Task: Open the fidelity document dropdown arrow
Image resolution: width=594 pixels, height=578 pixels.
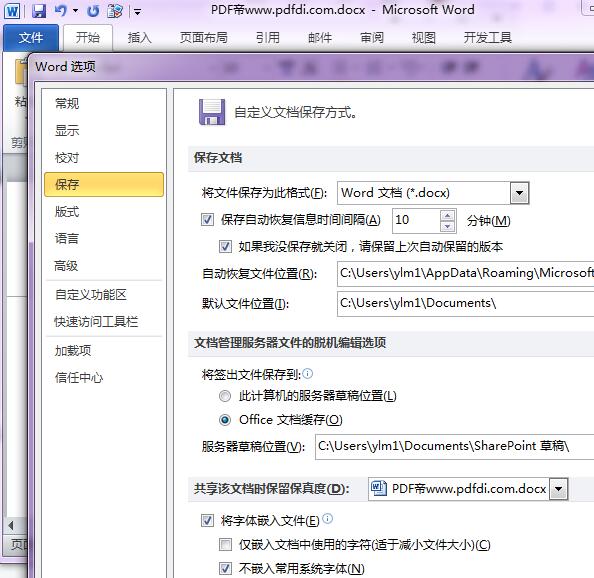Action: [558, 489]
